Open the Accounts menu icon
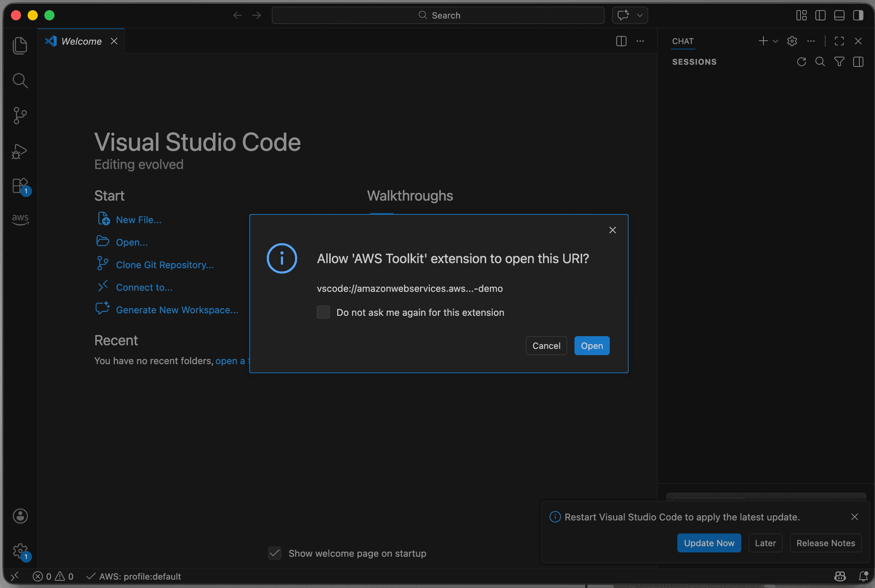 20,516
